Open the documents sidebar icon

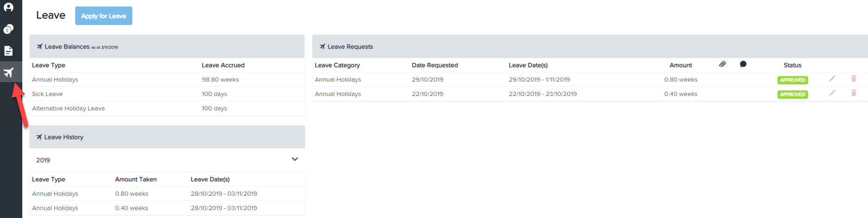[x=8, y=51]
